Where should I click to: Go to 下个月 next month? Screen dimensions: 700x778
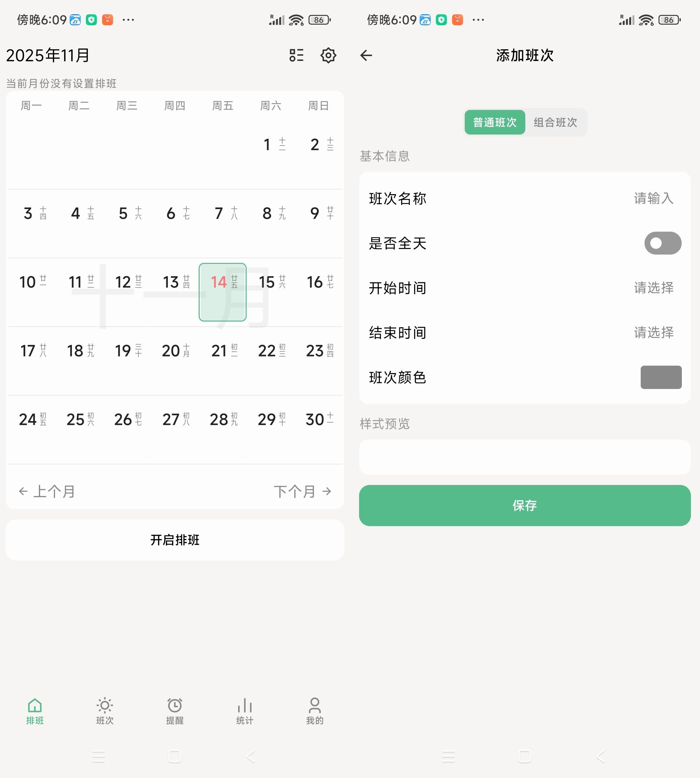tap(304, 491)
